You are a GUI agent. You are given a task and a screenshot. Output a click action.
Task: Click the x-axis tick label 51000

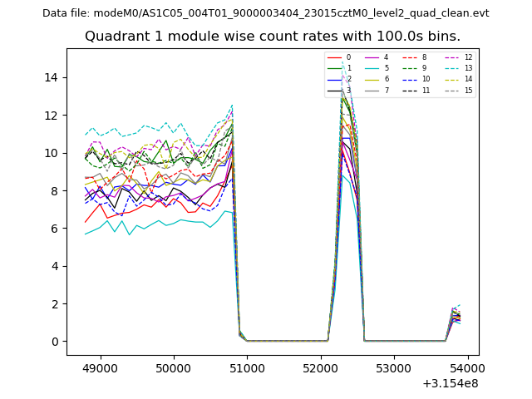[x=247, y=367]
